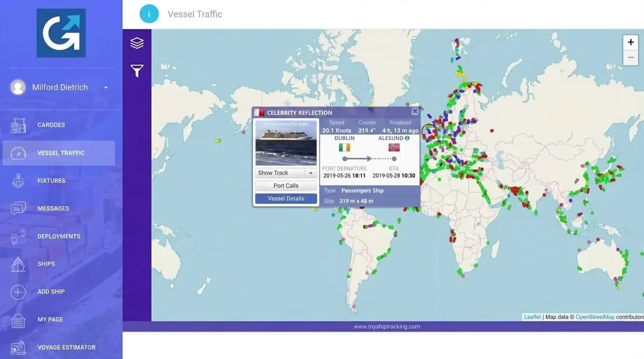Viewport: 644px width, 359px height.
Task: Click the filter funnel icon on the map
Action: 137,71
